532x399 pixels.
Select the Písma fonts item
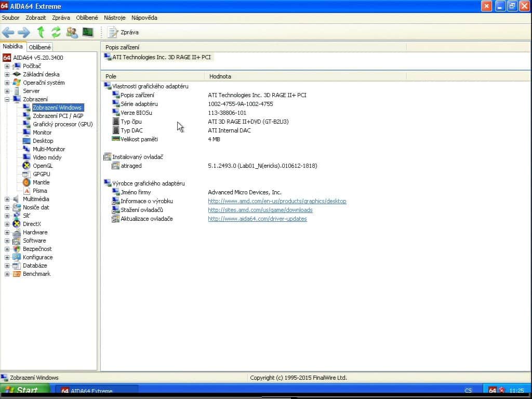tap(39, 191)
